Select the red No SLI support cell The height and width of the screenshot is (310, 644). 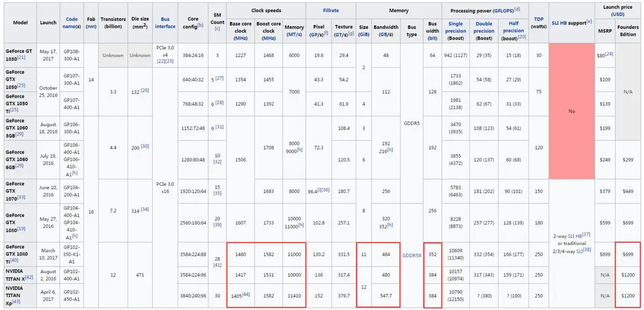pos(571,111)
